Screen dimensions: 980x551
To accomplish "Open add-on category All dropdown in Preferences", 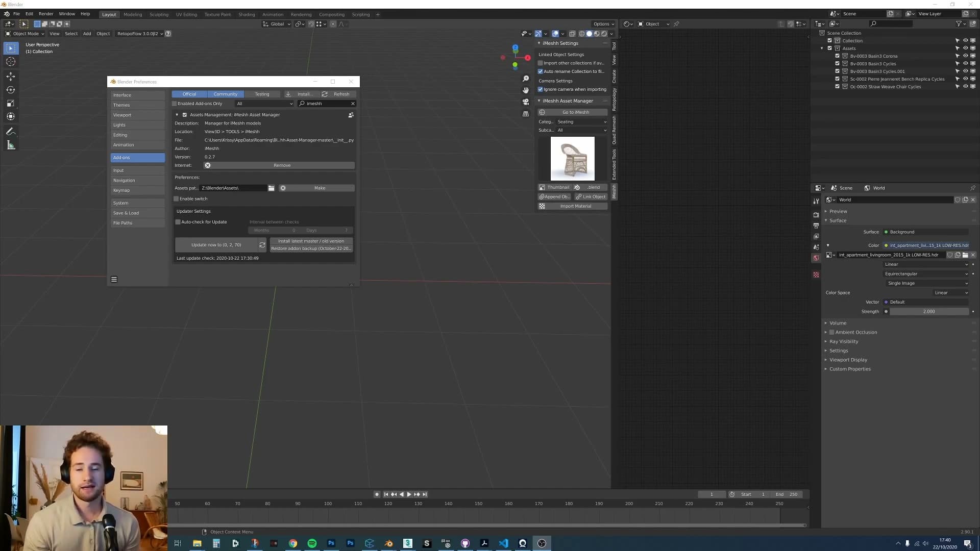I will pos(264,104).
